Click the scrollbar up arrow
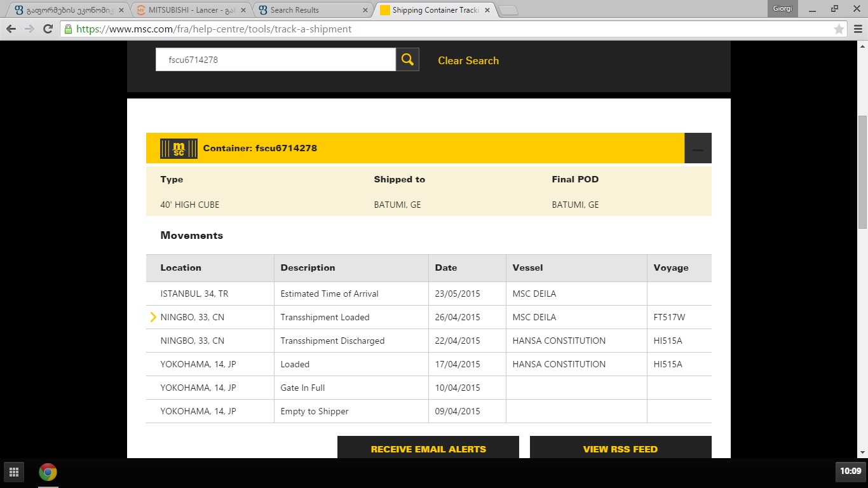 pyautogui.click(x=862, y=46)
